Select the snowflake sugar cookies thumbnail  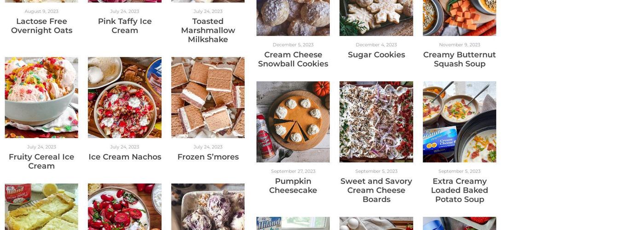pyautogui.click(x=376, y=18)
